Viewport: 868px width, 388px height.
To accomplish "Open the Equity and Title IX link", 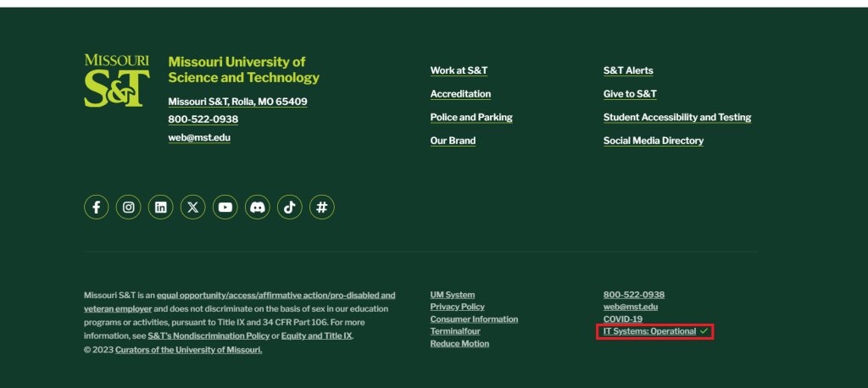I will [317, 336].
